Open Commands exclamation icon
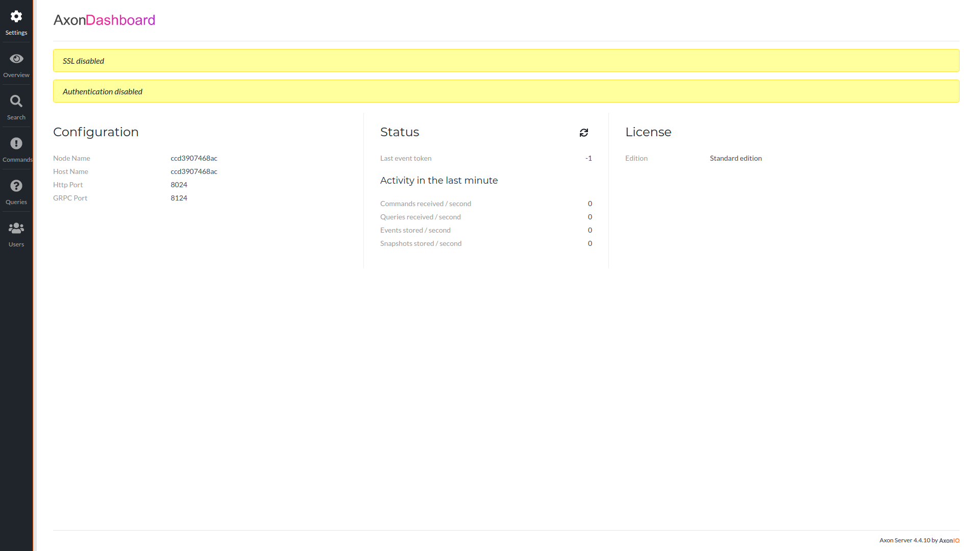 coord(16,143)
